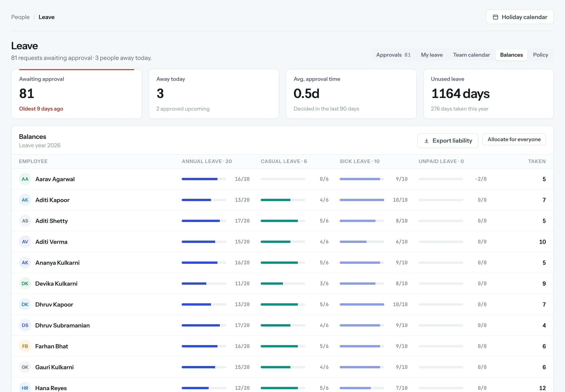Open the Team calendar tab
Viewport: 565px width, 392px height.
(x=471, y=55)
